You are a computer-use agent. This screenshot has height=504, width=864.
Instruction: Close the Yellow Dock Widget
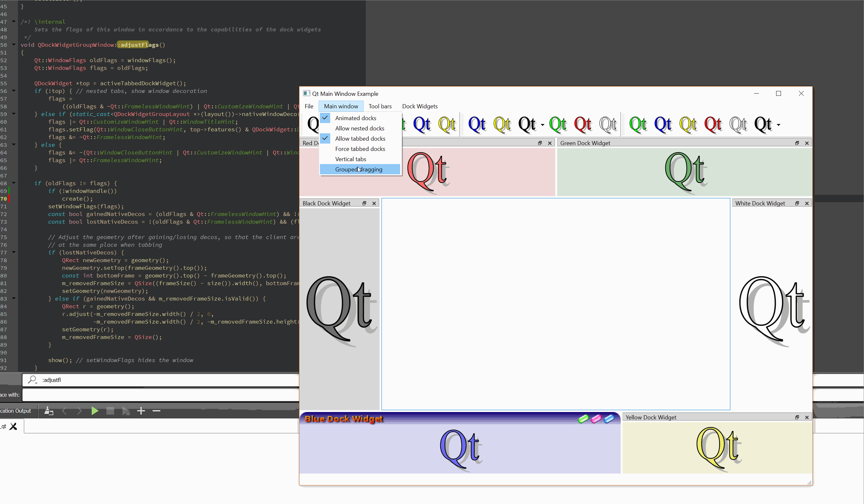pos(807,417)
